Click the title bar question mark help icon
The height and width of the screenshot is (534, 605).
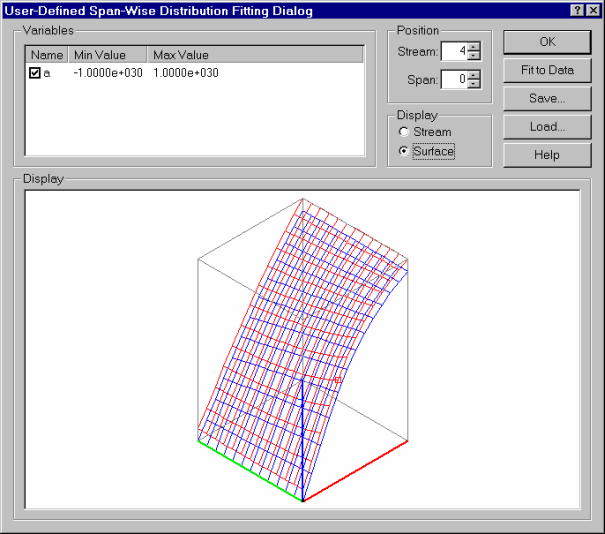click(x=577, y=10)
